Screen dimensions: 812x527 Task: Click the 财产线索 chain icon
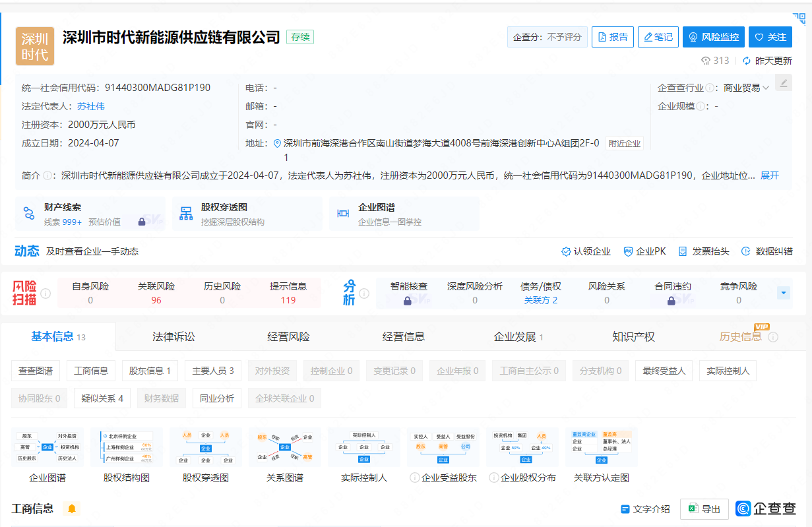coord(29,213)
